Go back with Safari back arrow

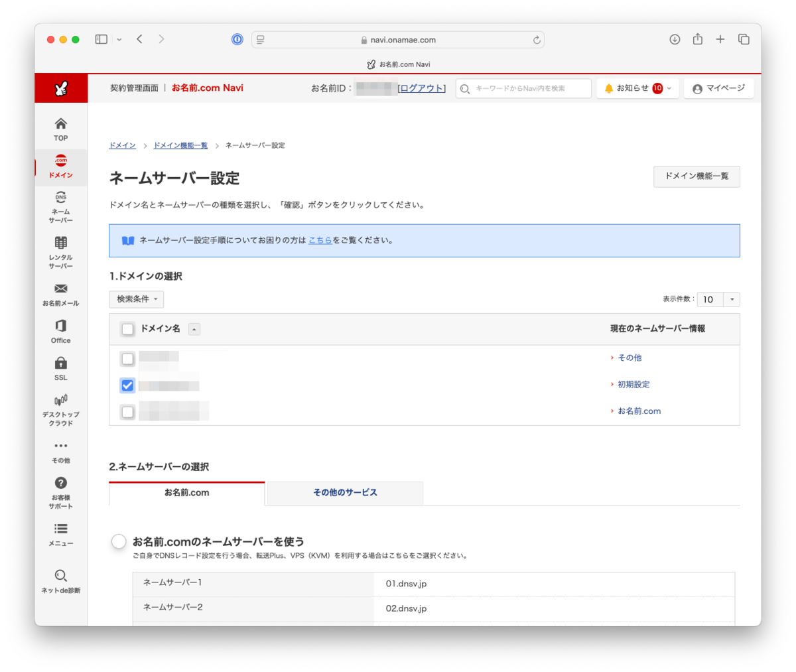[140, 39]
